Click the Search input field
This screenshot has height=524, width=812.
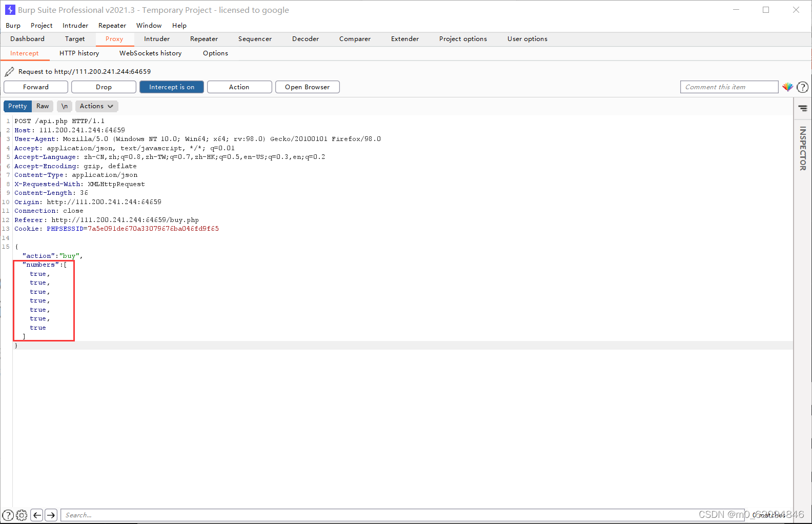click(402, 515)
